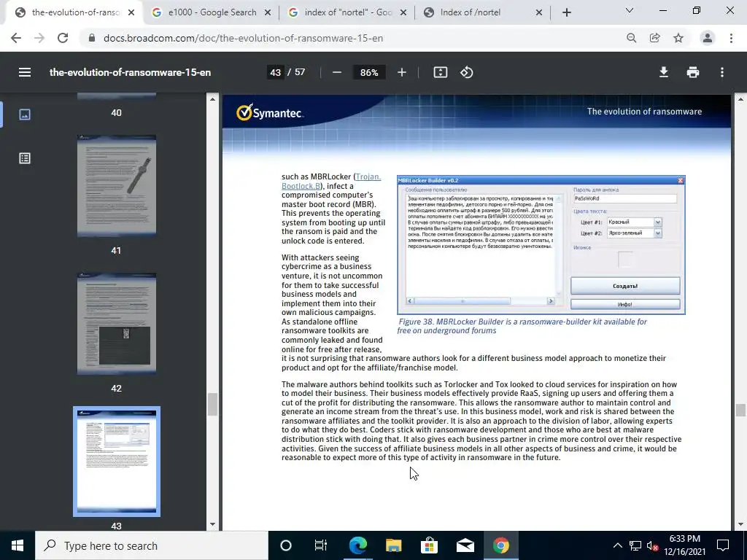Open Microsoft Store from taskbar
747x560 pixels.
[429, 545]
